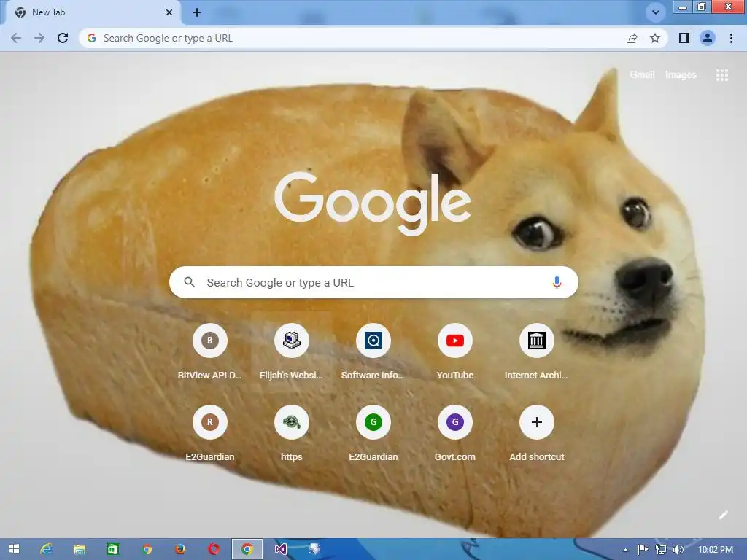Open the YouTube shortcut

tap(455, 352)
